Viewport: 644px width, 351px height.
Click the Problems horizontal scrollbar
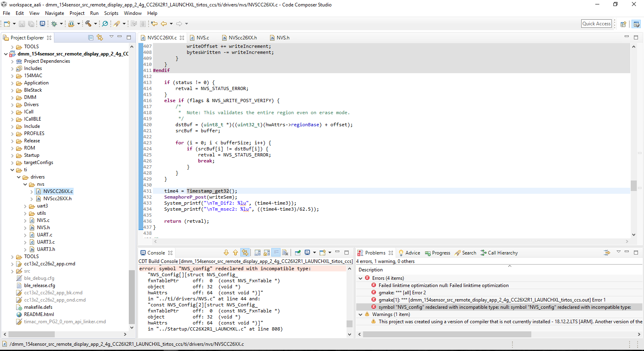pyautogui.click(x=447, y=334)
